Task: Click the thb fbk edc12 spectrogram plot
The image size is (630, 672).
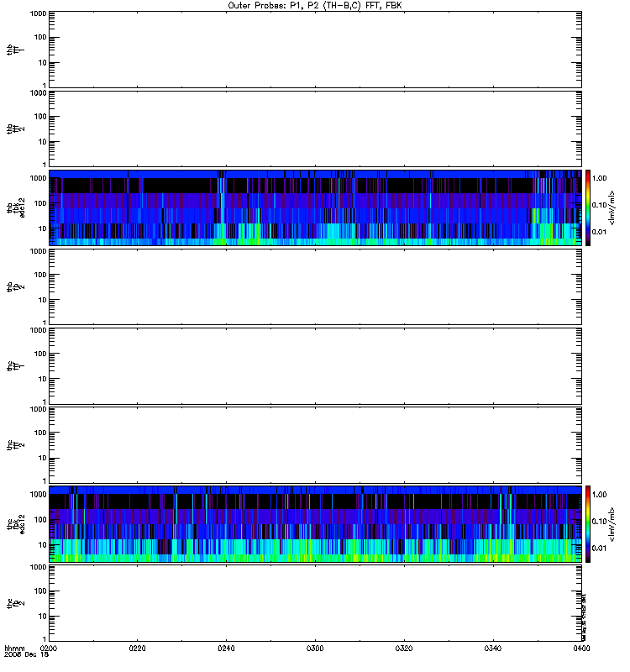Action: click(x=315, y=207)
